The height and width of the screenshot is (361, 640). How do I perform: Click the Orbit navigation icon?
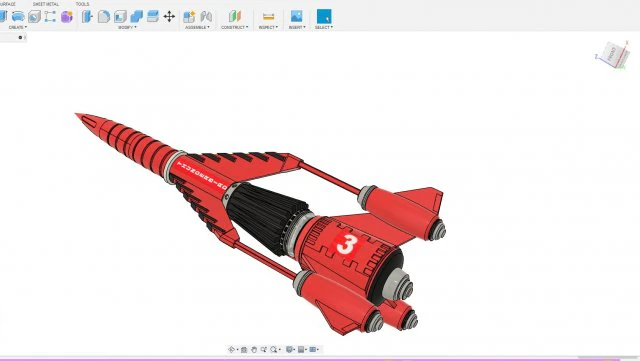pyautogui.click(x=231, y=349)
